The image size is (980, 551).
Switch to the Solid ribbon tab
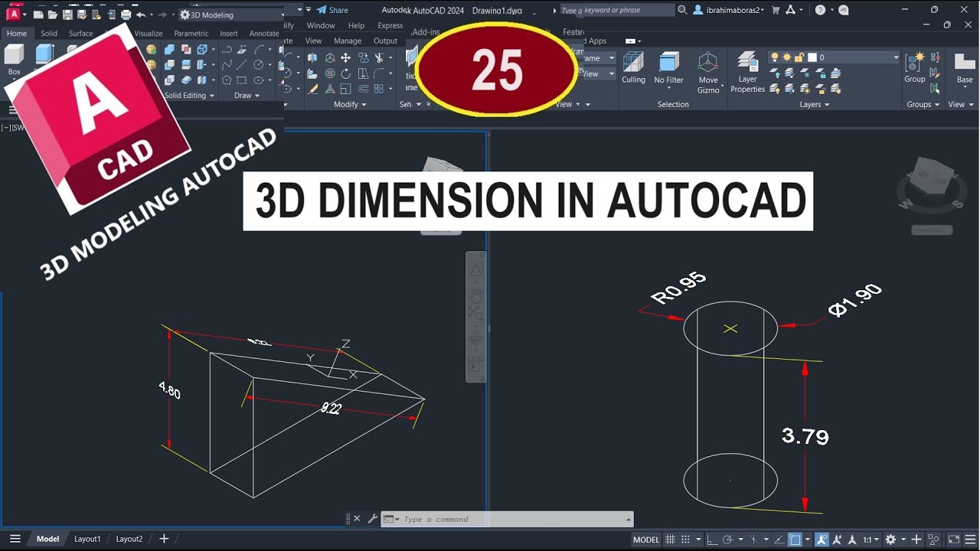click(49, 34)
